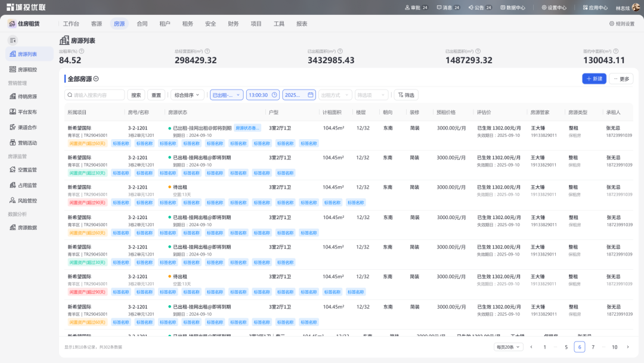Collapse the left sidebar menu icon

[x=13, y=40]
